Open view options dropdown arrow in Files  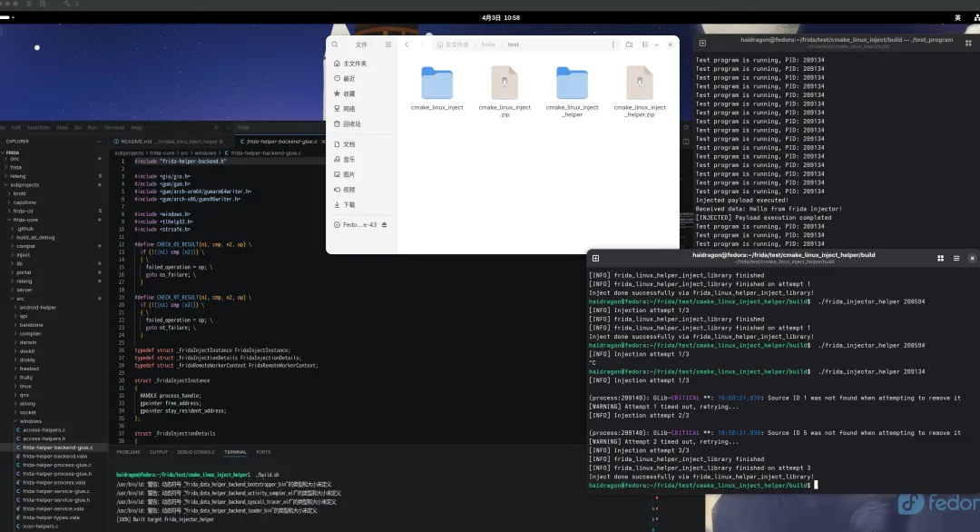(656, 45)
